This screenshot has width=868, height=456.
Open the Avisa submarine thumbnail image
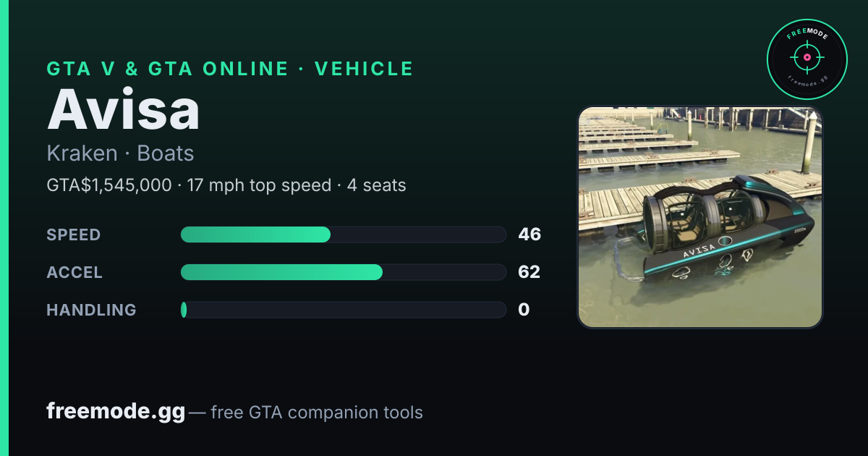(700, 217)
